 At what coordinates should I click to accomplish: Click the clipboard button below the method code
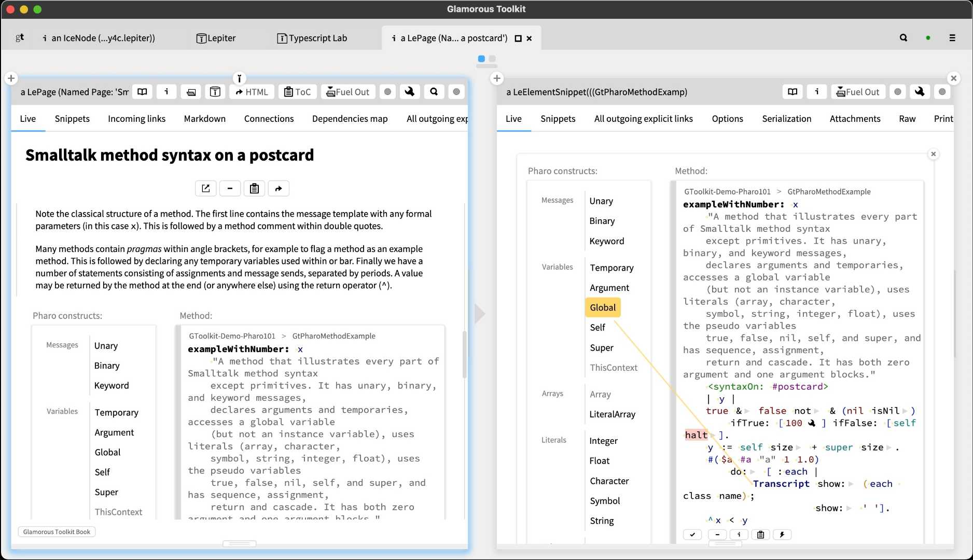click(760, 535)
